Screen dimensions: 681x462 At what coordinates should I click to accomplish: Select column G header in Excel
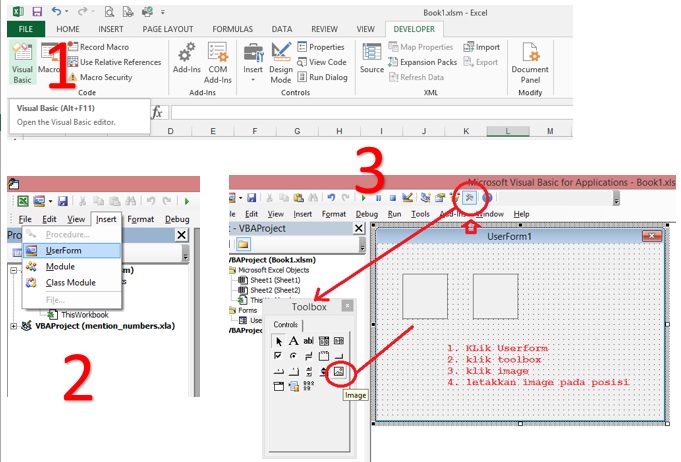[297, 131]
